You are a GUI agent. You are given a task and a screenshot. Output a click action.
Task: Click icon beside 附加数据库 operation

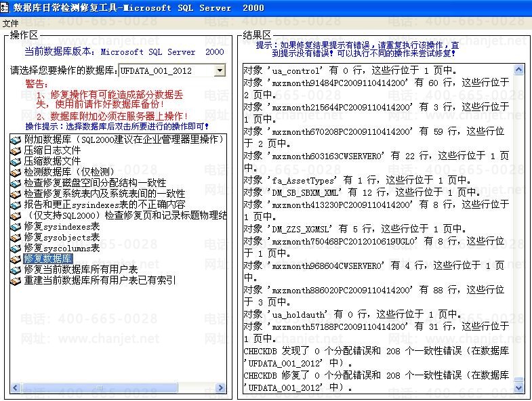(16, 140)
